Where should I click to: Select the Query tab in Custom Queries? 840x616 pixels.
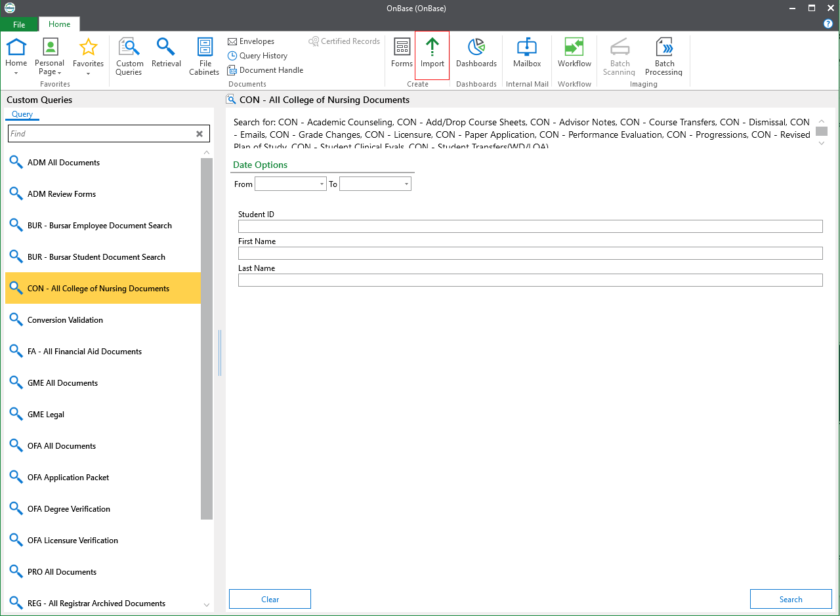tap(22, 114)
